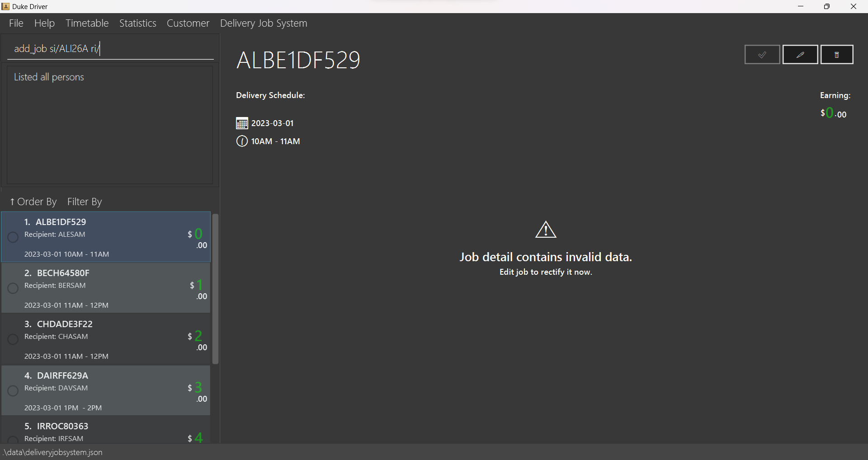Open the Order By dropdown
868x460 pixels.
33,202
